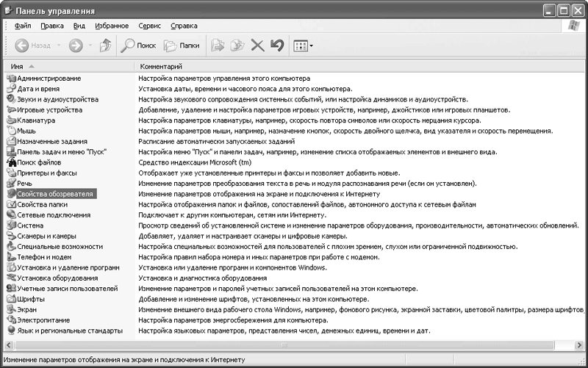This screenshot has height=368, width=588.
Task: Click comment 'Средство индексации Microsoft (tm)'
Action: tap(195, 162)
